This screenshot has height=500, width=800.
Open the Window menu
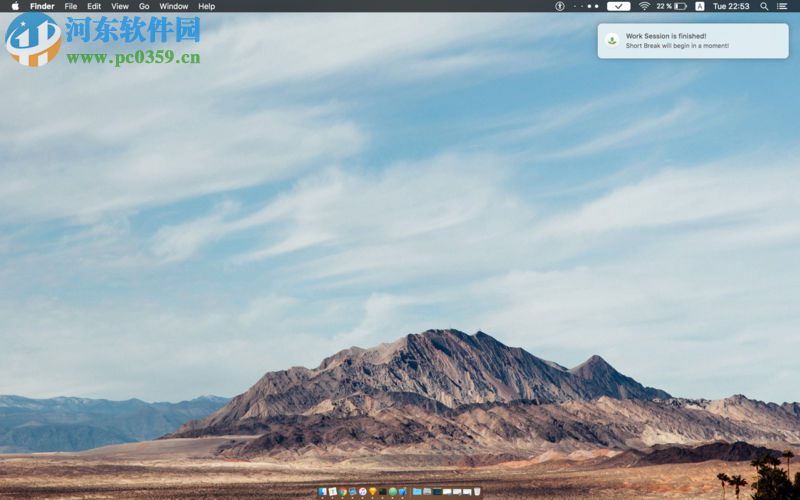pyautogui.click(x=173, y=6)
